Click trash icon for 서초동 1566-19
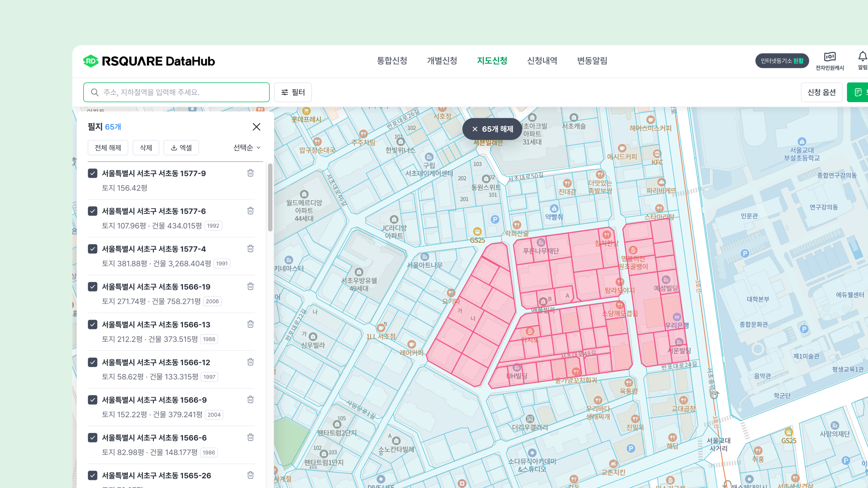Viewport: 868px width, 488px height. [250, 286]
